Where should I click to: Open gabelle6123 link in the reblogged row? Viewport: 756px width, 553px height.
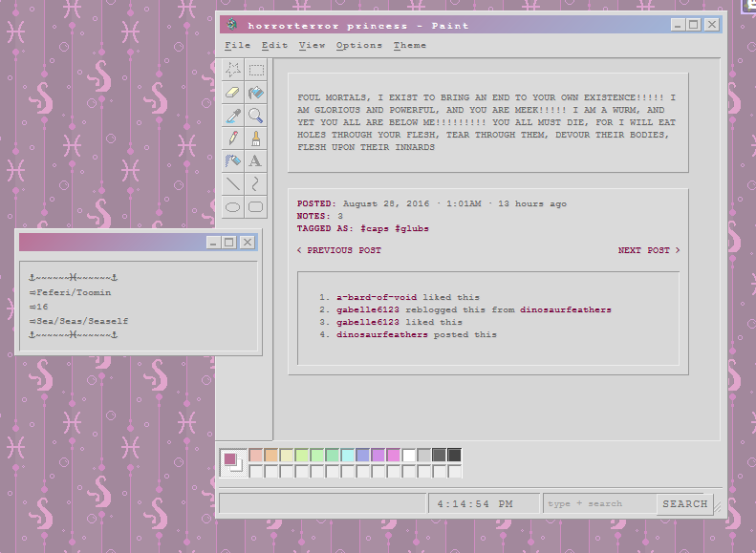click(x=368, y=309)
